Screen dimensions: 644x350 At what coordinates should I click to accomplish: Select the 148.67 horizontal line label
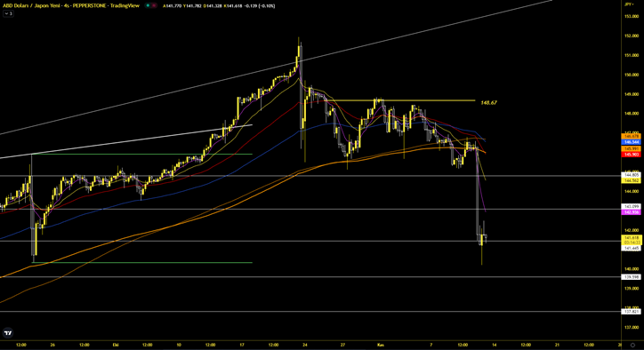pos(488,102)
